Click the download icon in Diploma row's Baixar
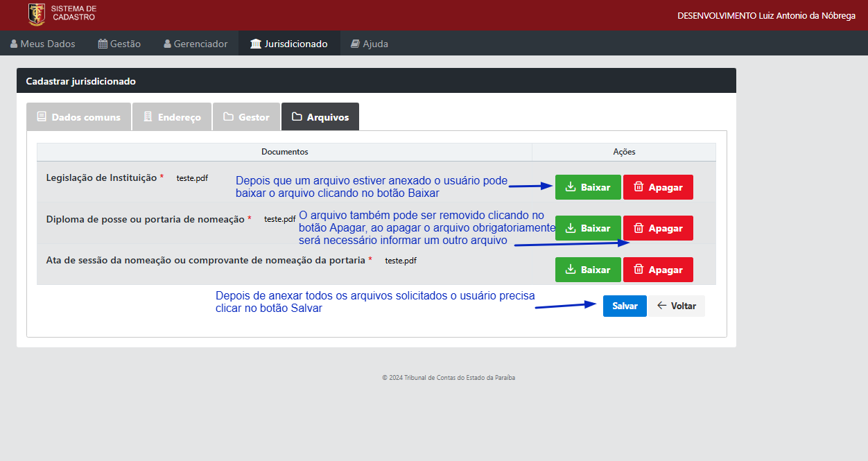Image resolution: width=868 pixels, height=461 pixels. [x=571, y=228]
